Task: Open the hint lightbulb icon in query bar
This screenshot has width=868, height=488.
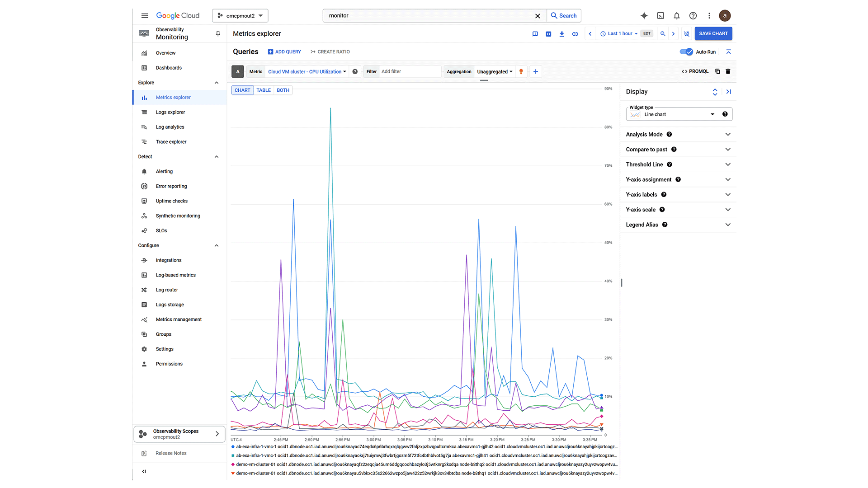Action: 521,71
